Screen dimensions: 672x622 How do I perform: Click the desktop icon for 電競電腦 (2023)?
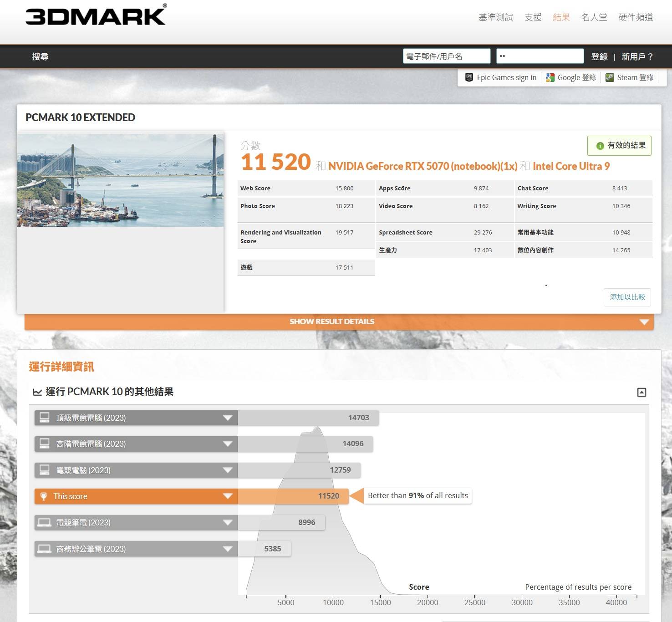45,470
